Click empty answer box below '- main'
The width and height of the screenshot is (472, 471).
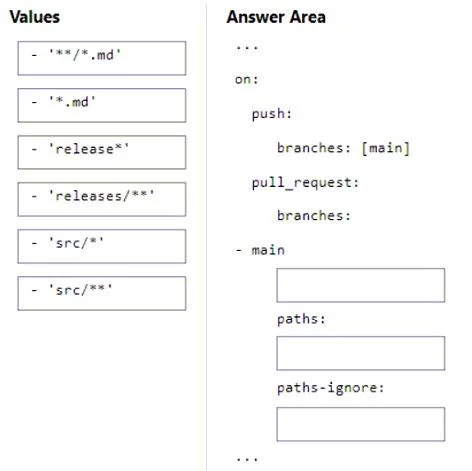pos(361,285)
